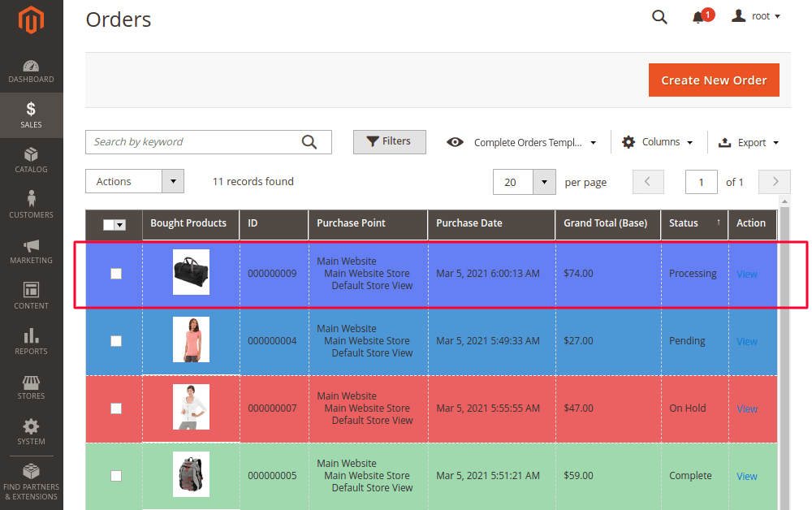The width and height of the screenshot is (812, 510).
Task: Sort by the Status column header
Action: coord(694,224)
